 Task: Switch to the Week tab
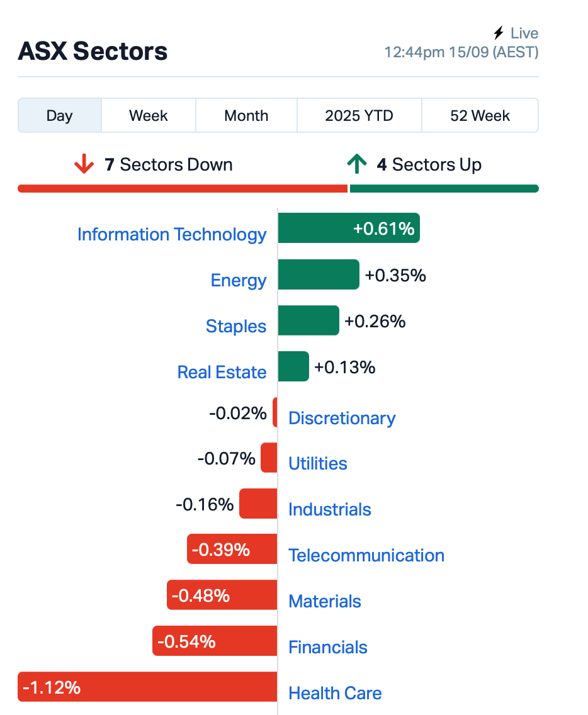[x=149, y=116]
